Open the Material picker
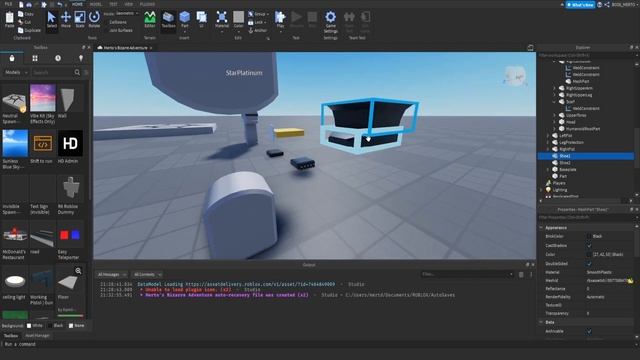Viewport: 640px width, 360px height. [222, 20]
